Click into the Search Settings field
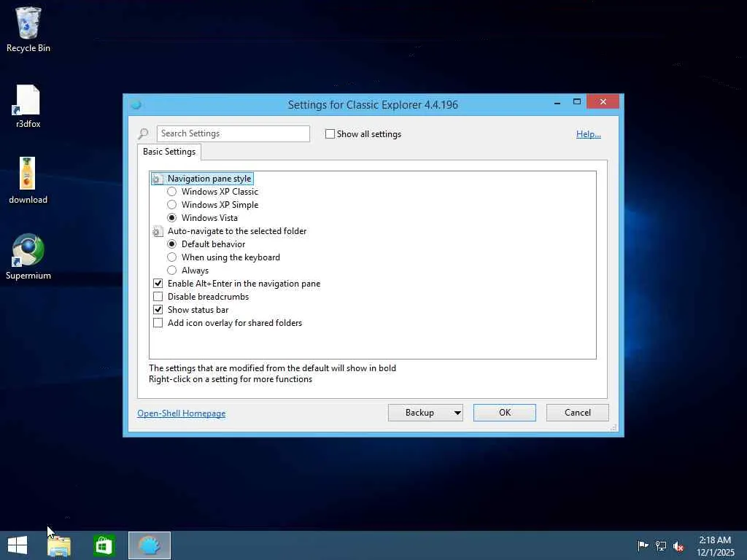The image size is (747, 560). [x=233, y=134]
